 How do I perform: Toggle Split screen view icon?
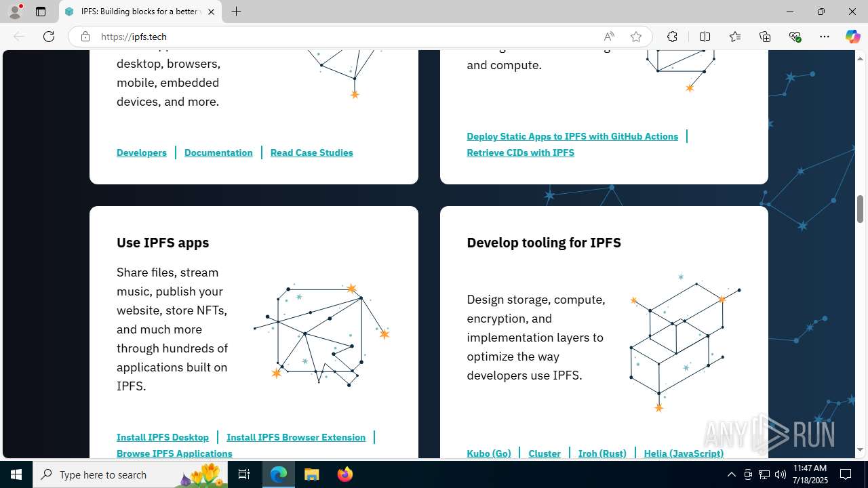point(705,37)
